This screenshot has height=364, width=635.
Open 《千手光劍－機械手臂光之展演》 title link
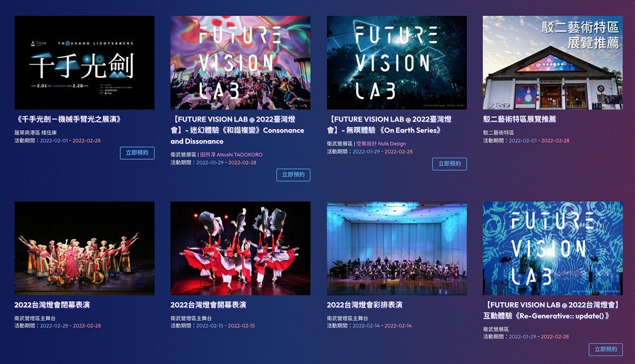coord(68,119)
